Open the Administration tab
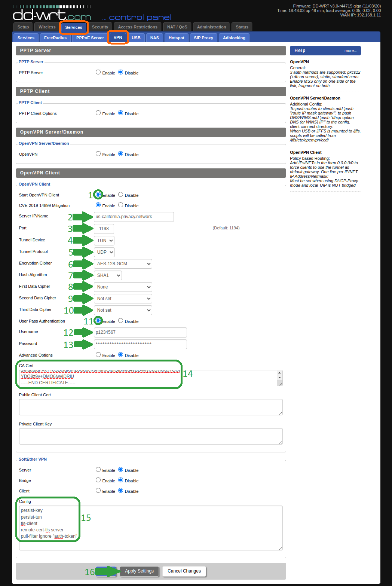Image resolution: width=392 pixels, height=586 pixels. (211, 27)
